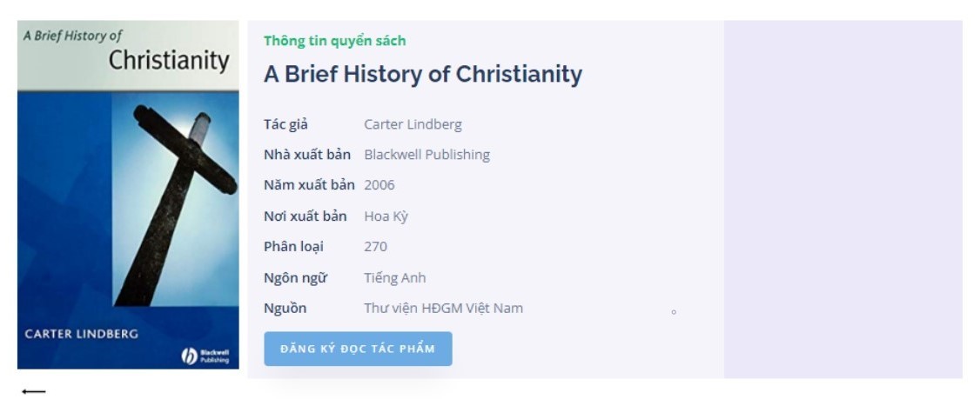Select the classification number 270

click(x=375, y=247)
